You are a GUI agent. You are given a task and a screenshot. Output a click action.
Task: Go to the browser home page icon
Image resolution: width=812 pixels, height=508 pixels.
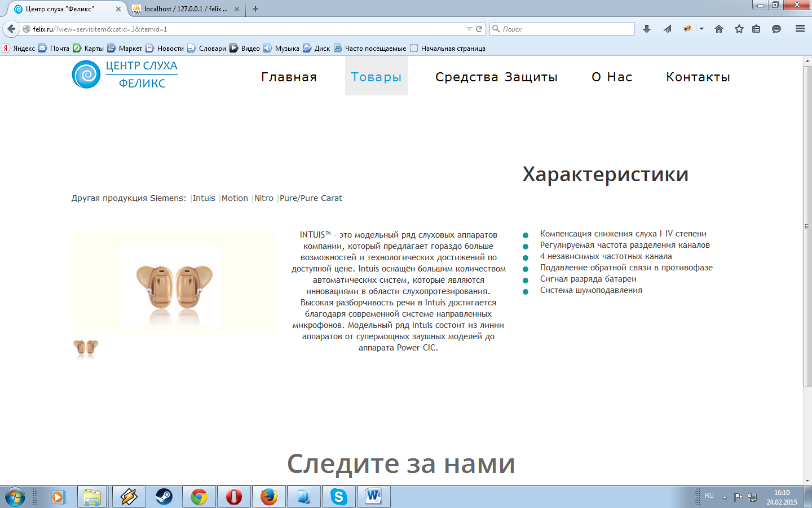click(719, 29)
